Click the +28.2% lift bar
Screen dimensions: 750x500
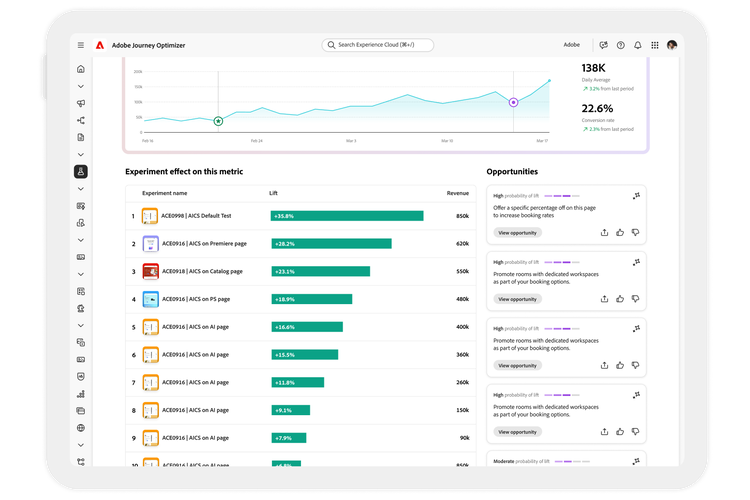coord(331,244)
